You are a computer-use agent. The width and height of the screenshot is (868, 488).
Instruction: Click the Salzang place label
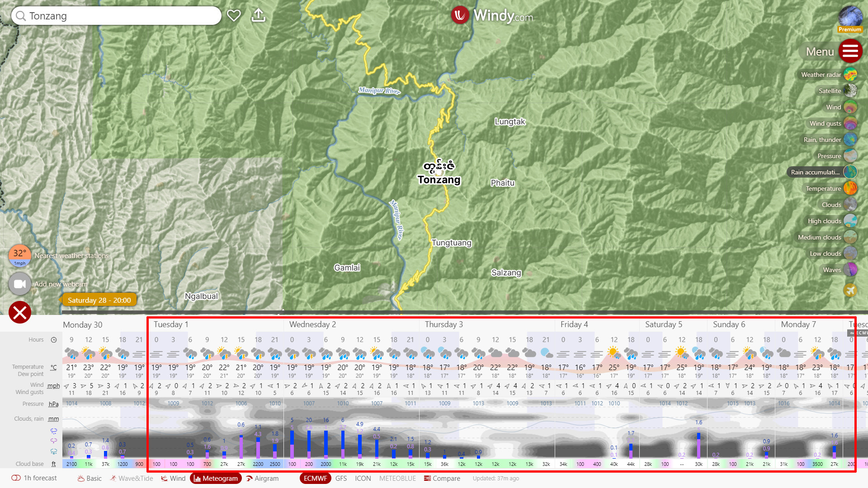[x=506, y=272]
